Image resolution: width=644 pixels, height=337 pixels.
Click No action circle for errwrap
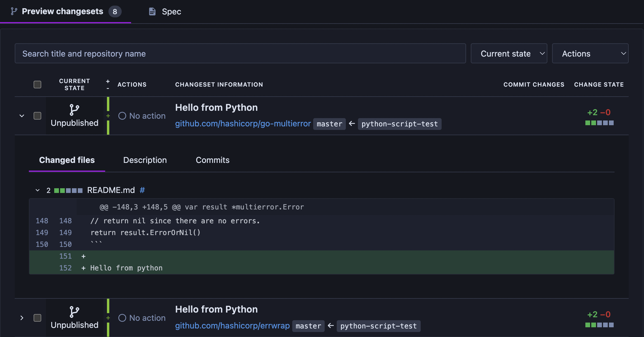click(x=122, y=318)
